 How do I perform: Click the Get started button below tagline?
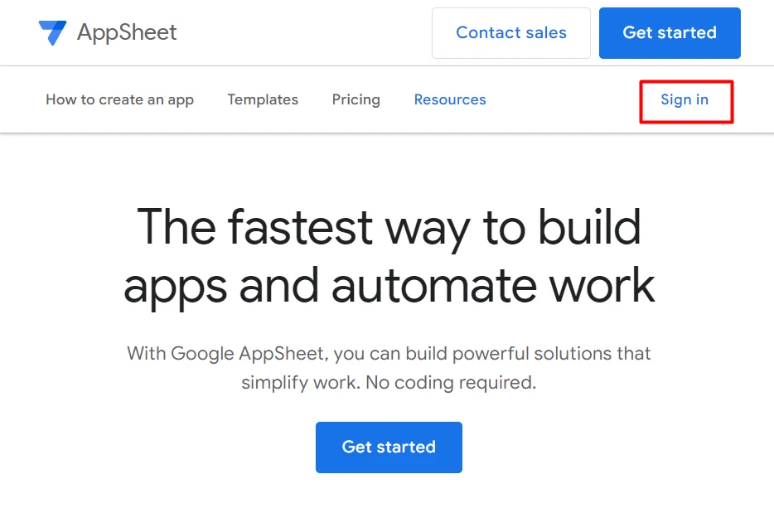[x=389, y=447]
